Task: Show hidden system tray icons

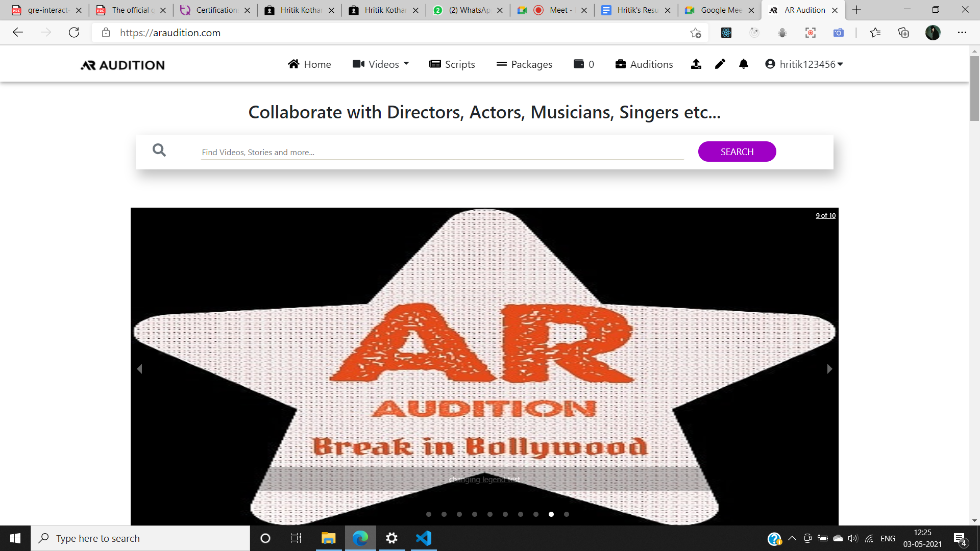Action: point(792,538)
